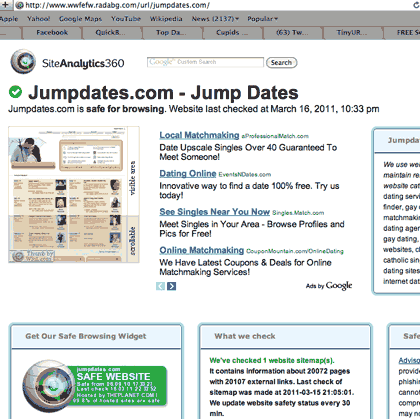Open the Dating Online ad link
The width and height of the screenshot is (420, 419).
[x=188, y=174]
